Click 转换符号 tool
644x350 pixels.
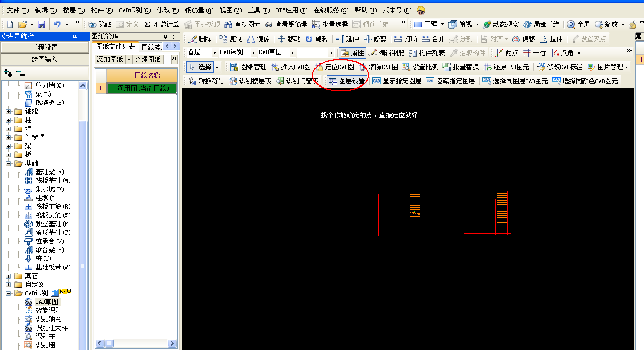coord(206,81)
